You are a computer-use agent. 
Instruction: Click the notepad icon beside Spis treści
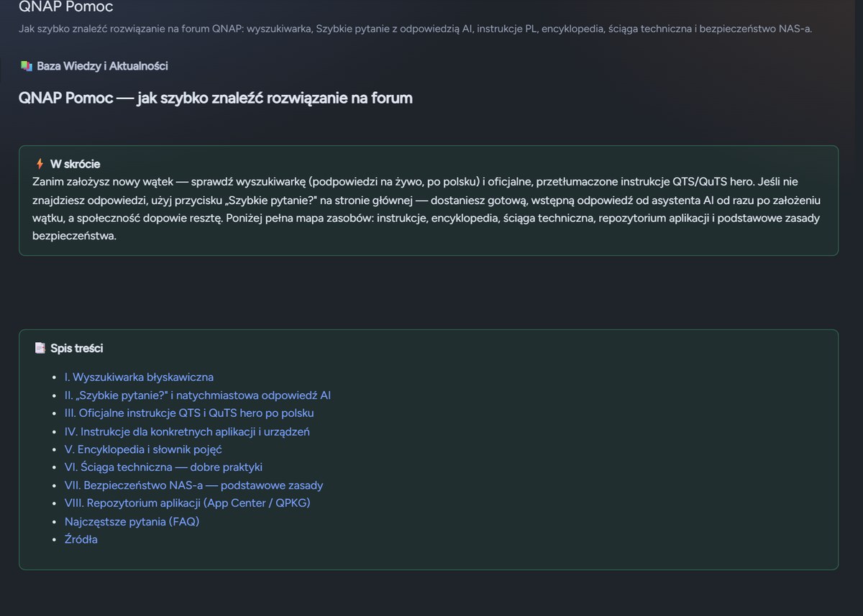[40, 348]
